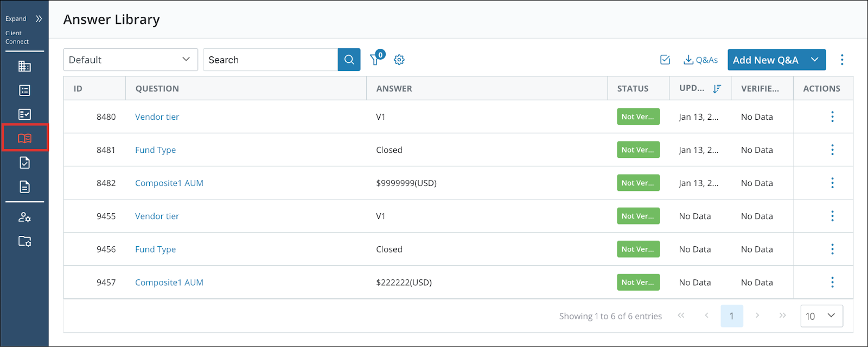Go to previous page arrow
The image size is (868, 347).
pos(706,316)
